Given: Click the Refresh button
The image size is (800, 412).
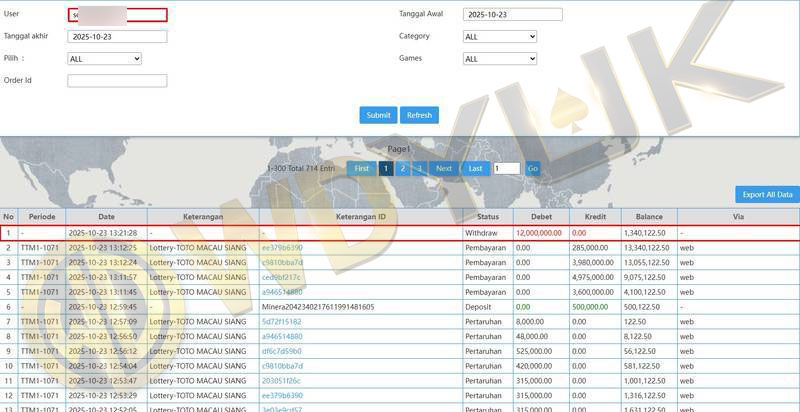Looking at the screenshot, I should click(419, 115).
